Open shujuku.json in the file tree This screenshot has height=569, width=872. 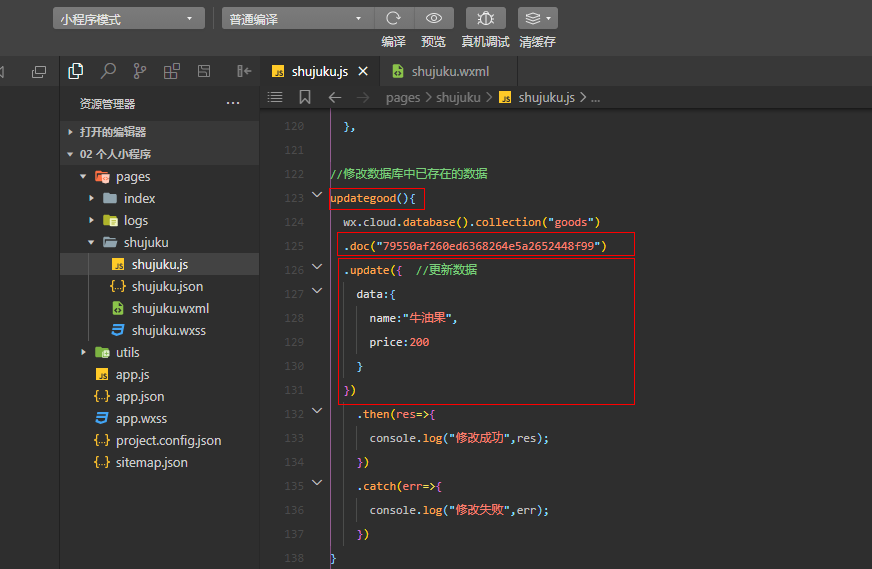[159, 286]
